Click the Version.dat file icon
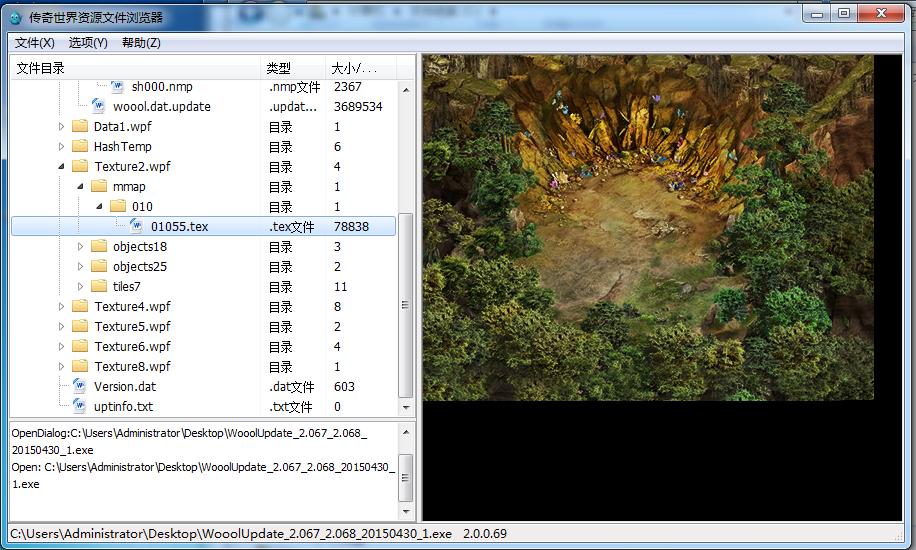This screenshot has height=550, width=916. click(x=79, y=386)
